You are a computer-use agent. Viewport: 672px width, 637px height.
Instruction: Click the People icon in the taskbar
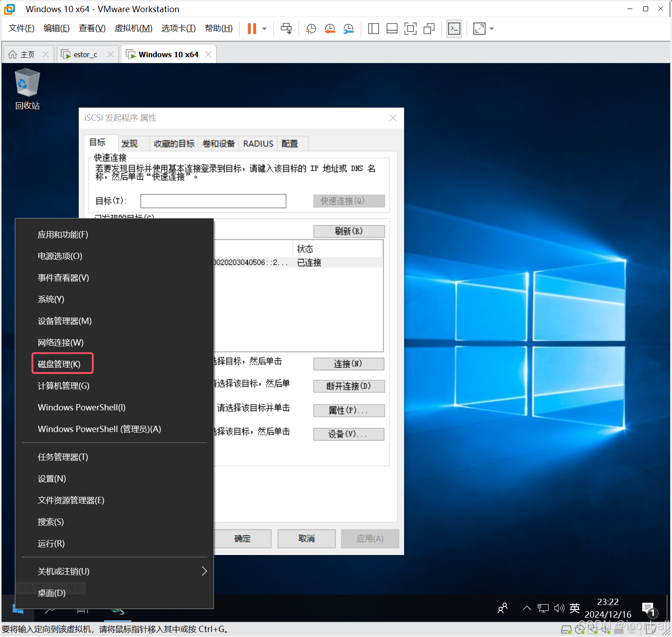pos(503,608)
